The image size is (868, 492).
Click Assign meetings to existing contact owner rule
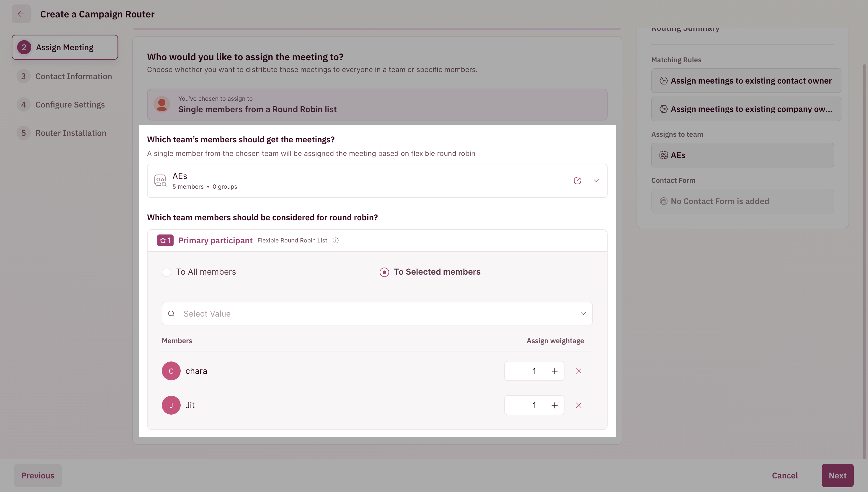coord(746,81)
